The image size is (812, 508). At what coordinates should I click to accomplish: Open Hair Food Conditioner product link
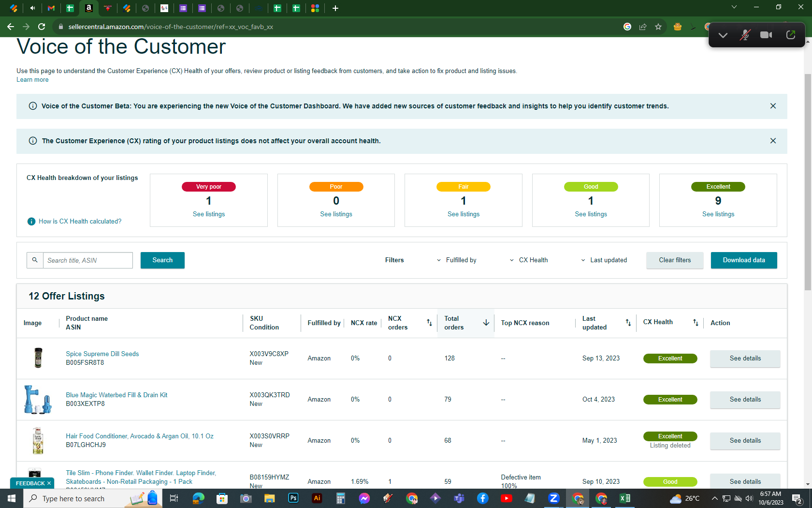coord(140,436)
